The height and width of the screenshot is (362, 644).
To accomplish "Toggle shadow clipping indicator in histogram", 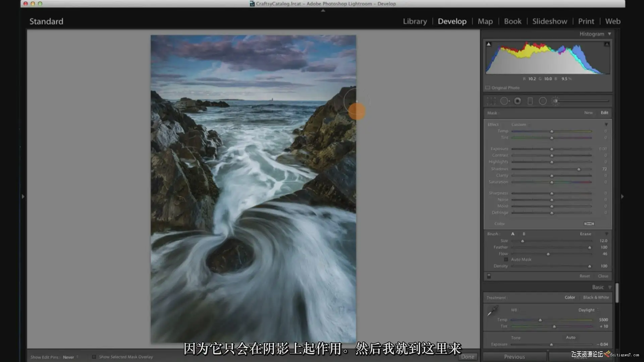I will pyautogui.click(x=489, y=44).
